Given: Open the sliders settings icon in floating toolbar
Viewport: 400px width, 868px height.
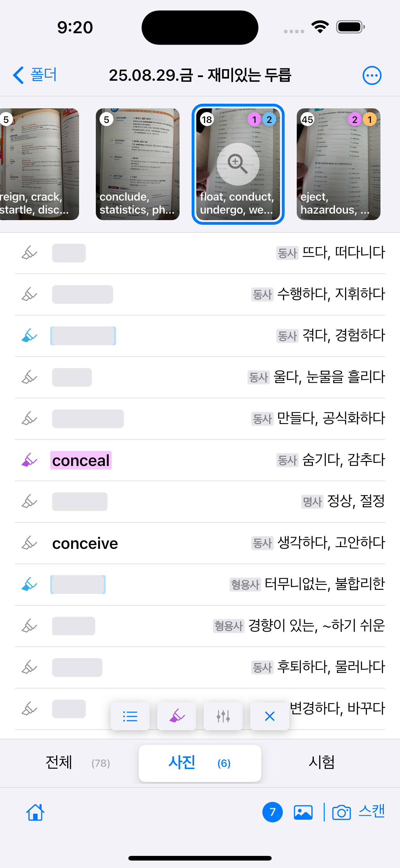Looking at the screenshot, I should 223,716.
